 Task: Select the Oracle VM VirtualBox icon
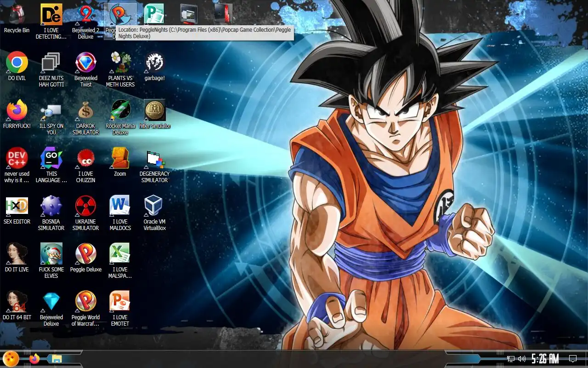(155, 213)
